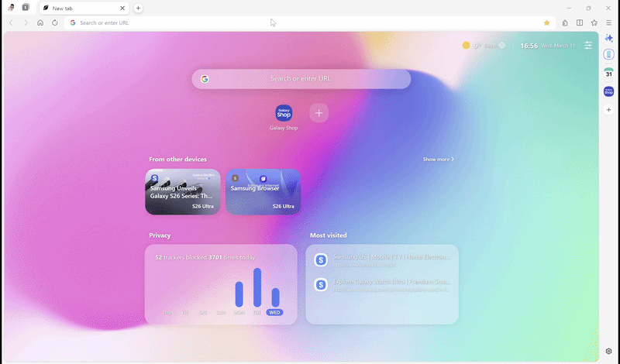Open the browser hamburger menu
Screen dimensions: 620x364
(x=608, y=22)
